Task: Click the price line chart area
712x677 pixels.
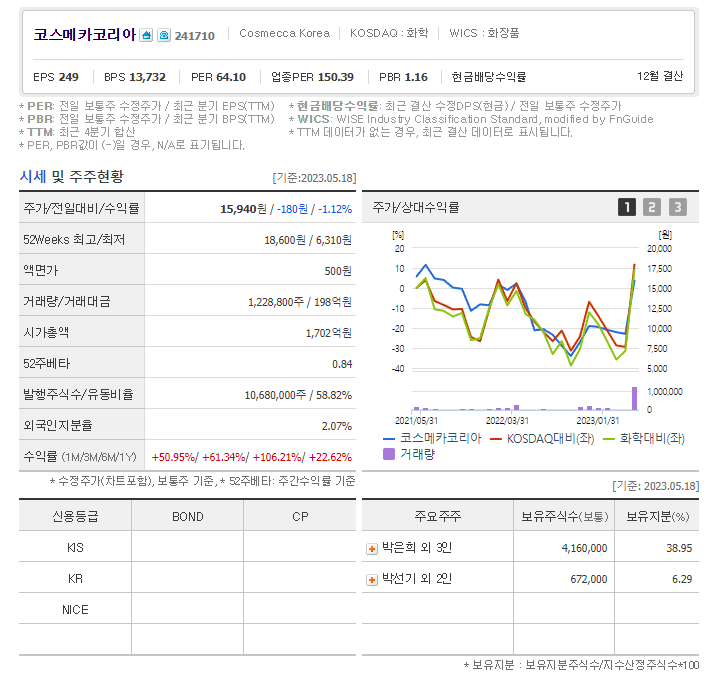Action: point(526,308)
